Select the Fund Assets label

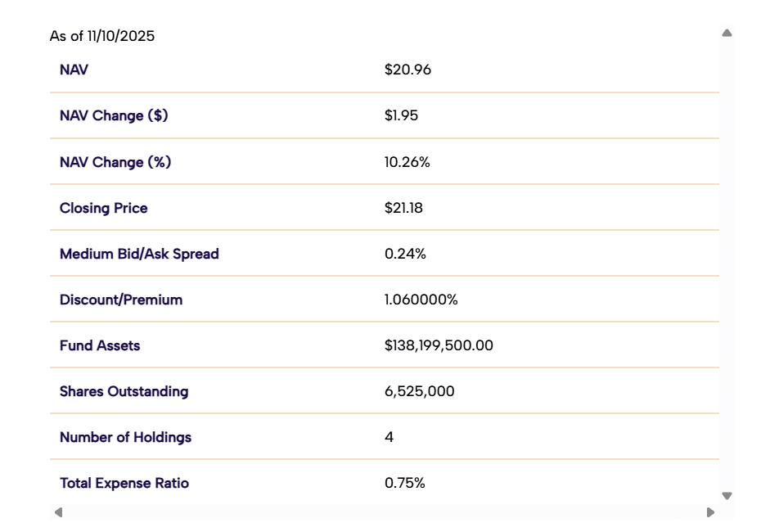[99, 345]
